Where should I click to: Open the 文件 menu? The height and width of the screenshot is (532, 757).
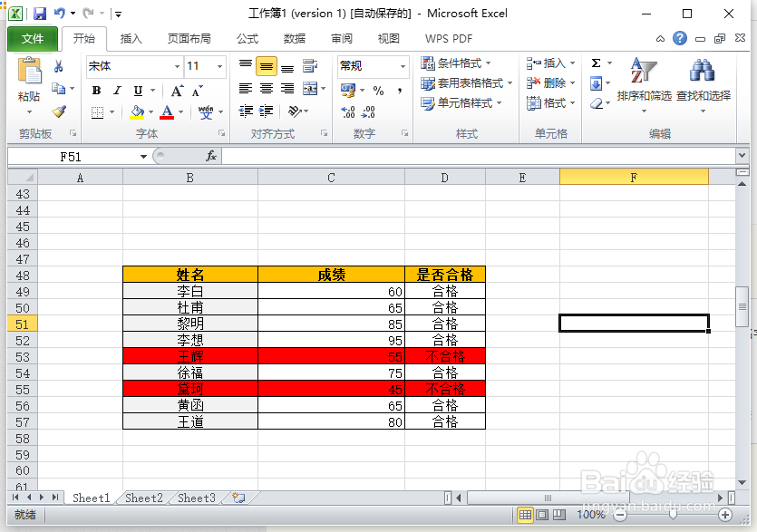click(32, 38)
